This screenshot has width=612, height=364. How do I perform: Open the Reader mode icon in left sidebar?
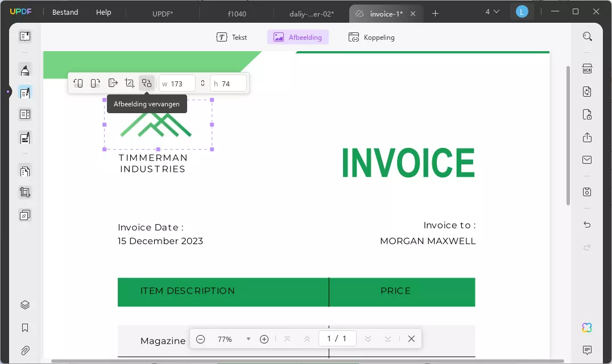[x=25, y=36]
